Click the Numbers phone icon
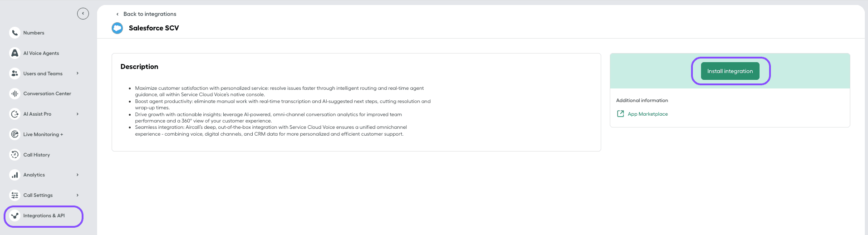868x235 pixels. [x=15, y=33]
